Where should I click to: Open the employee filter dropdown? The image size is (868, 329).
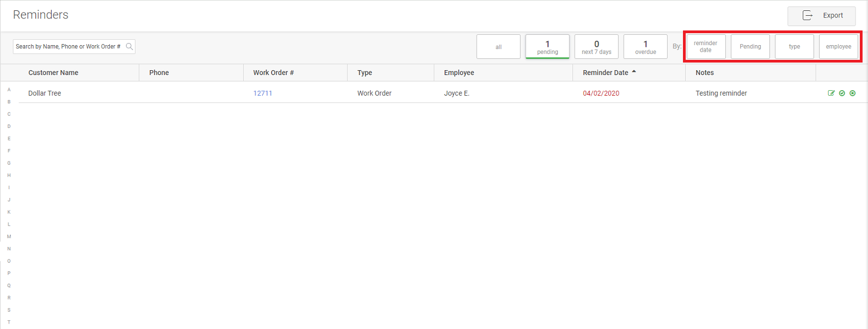tap(839, 47)
